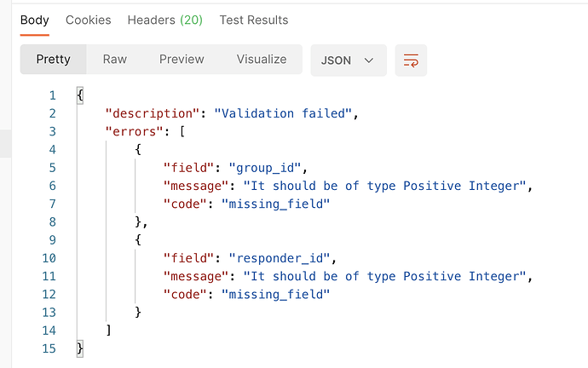Select the Visualize view mode

(x=262, y=60)
